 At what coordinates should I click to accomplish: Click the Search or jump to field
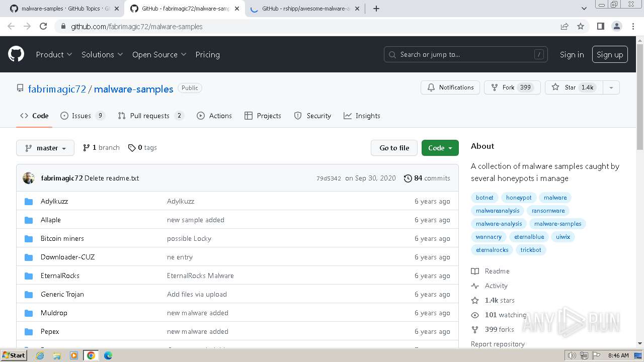coord(466,54)
